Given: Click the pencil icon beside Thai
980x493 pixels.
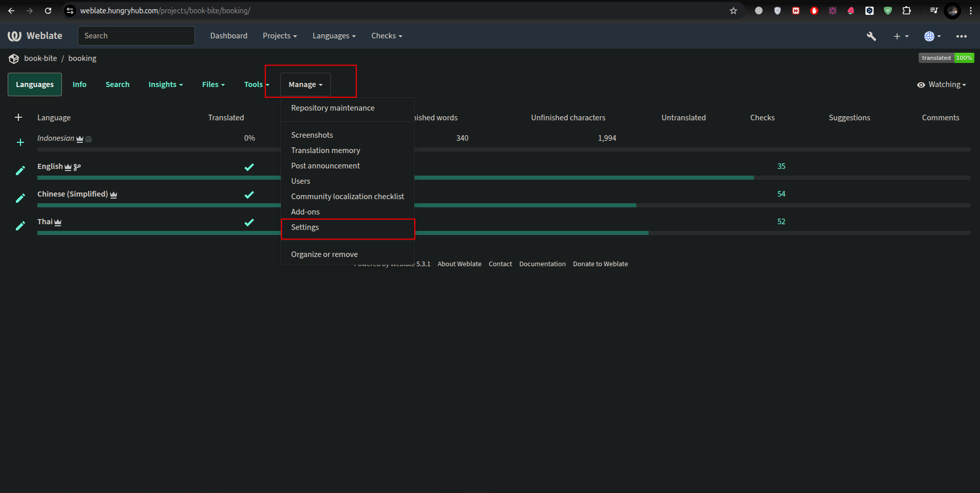Looking at the screenshot, I should pos(20,226).
